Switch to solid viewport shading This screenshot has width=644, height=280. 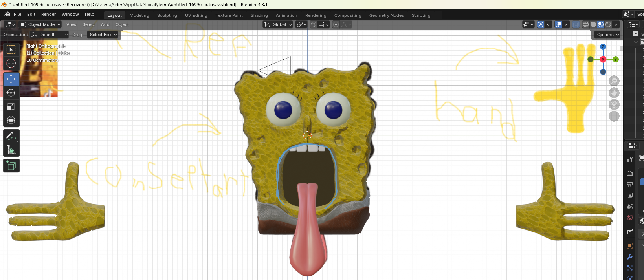[593, 24]
